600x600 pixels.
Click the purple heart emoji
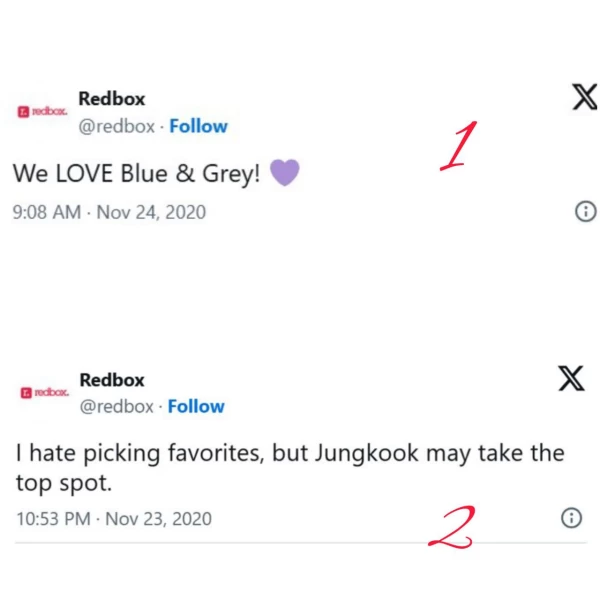(284, 172)
